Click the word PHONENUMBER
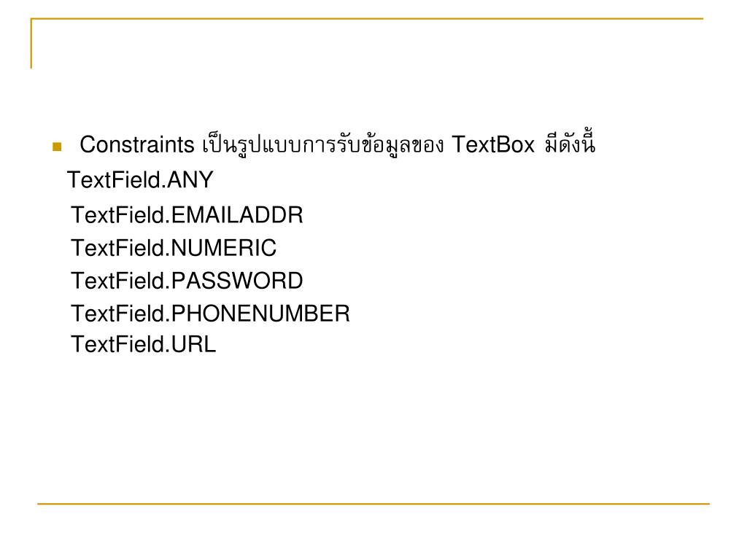This screenshot has height=560, width=747. [260, 314]
